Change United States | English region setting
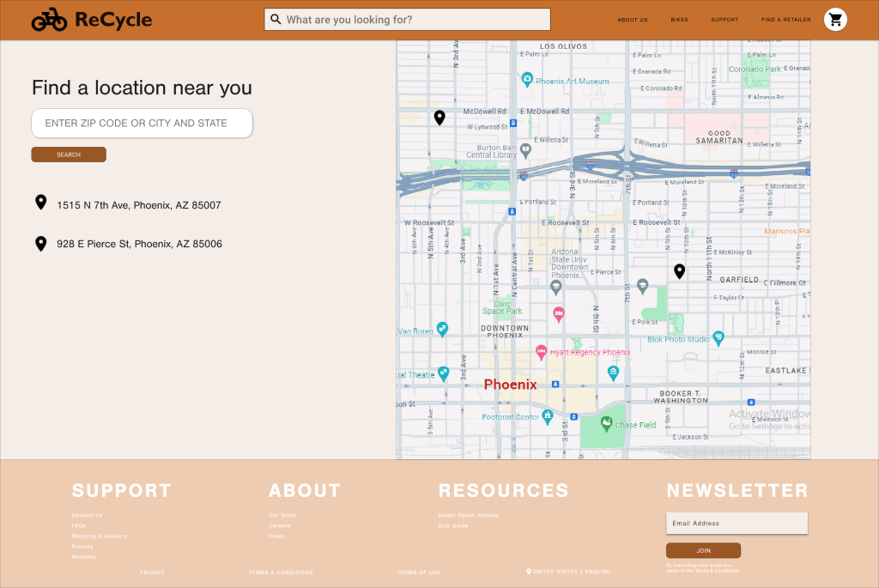This screenshot has width=879, height=588. coord(569,572)
